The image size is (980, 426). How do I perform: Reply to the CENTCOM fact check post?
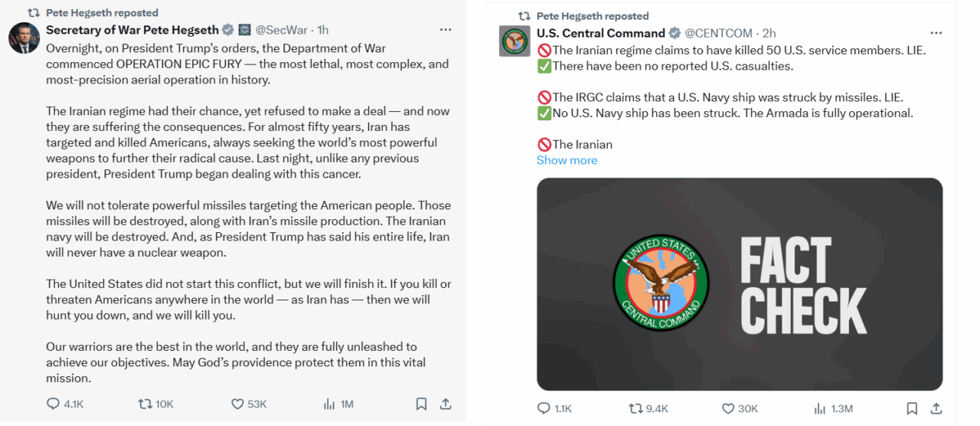544,408
